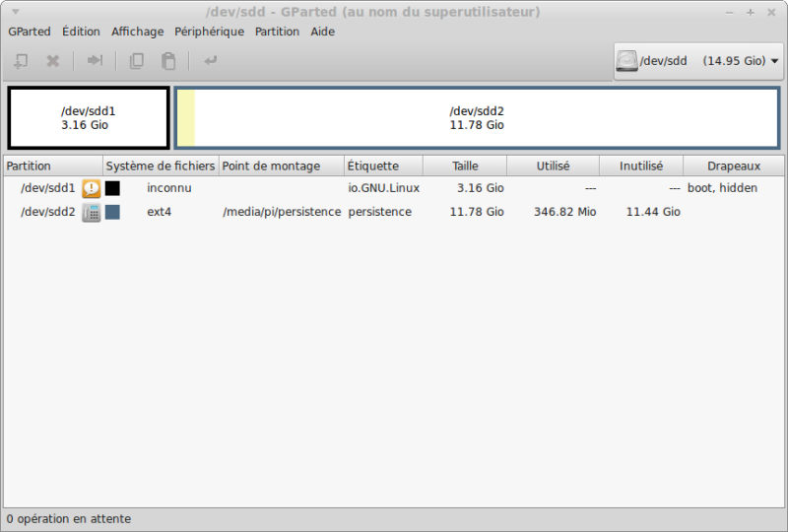Image resolution: width=788 pixels, height=532 pixels.
Task: Click the Paste partition toolbar icon
Action: [168, 61]
